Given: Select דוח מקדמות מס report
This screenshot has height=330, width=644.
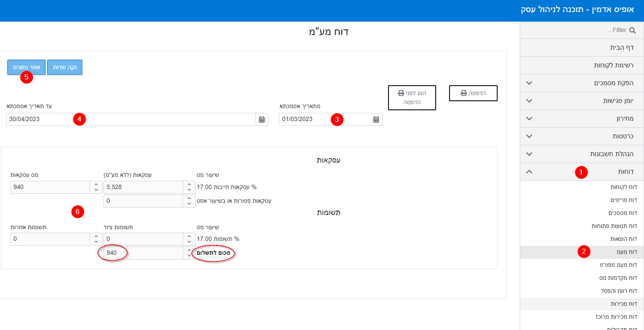Looking at the screenshot, I should tap(582, 278).
